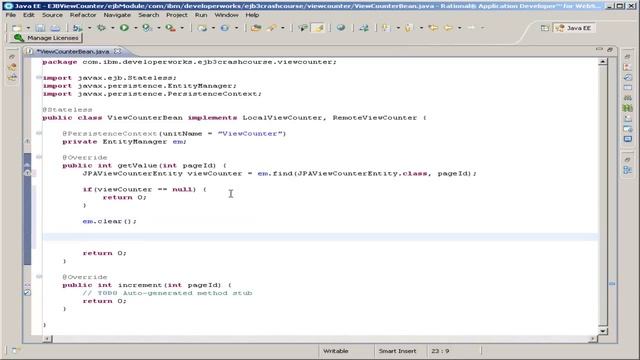Open the Refactor menu
This screenshot has height=360, width=640.
83,15
